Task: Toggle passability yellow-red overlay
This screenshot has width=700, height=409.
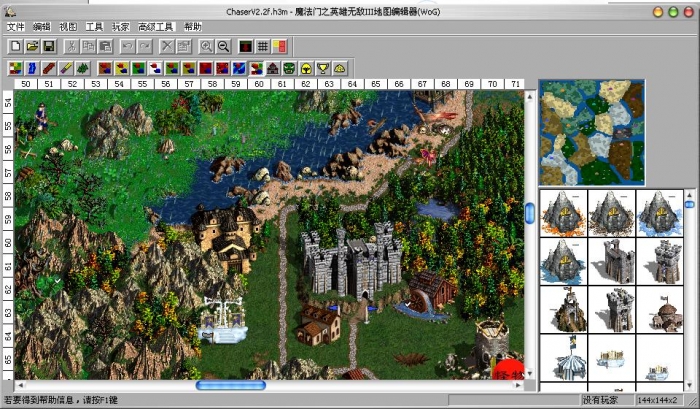Action: click(279, 46)
